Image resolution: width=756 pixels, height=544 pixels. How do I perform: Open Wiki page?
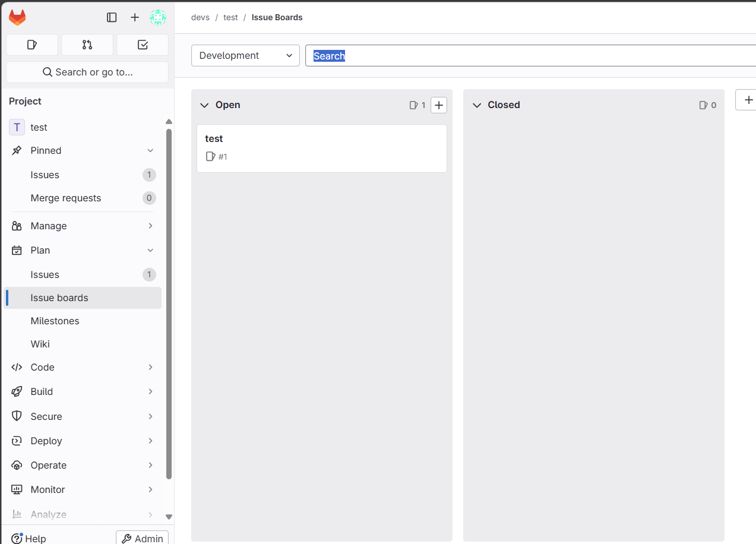[x=83, y=344]
